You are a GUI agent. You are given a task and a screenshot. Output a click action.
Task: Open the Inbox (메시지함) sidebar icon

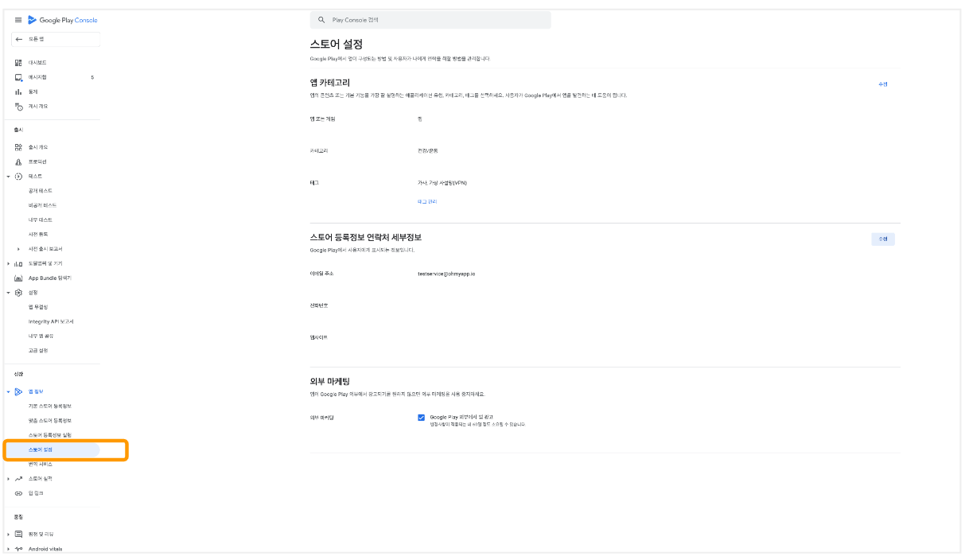pyautogui.click(x=18, y=77)
